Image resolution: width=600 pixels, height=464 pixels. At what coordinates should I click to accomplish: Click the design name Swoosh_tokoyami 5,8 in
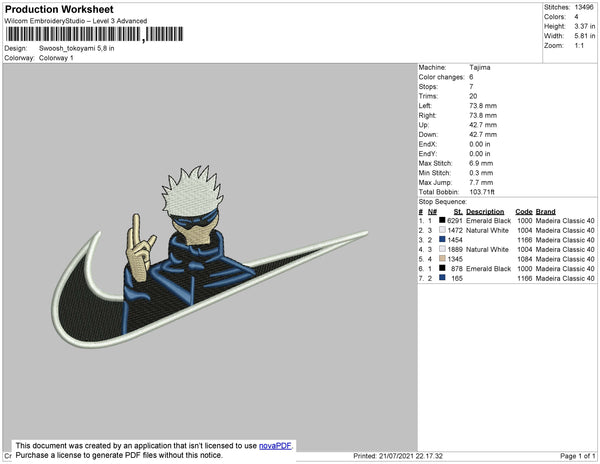click(77, 49)
